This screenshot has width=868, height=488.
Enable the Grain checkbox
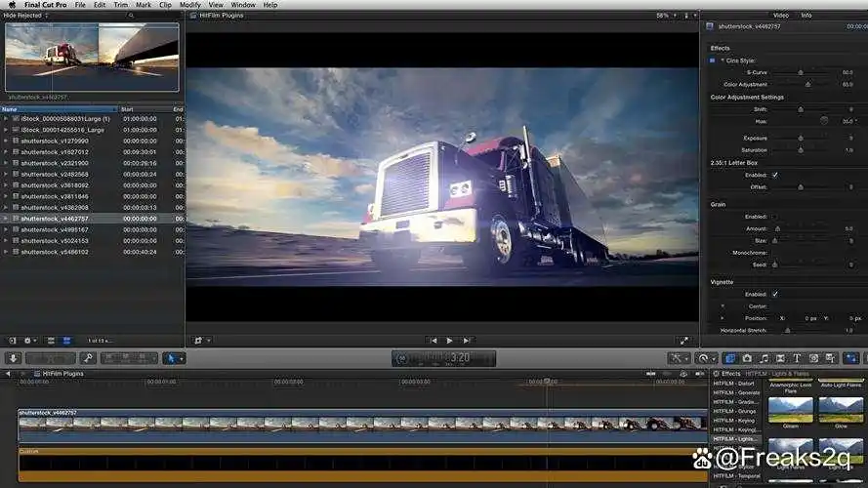[x=775, y=217]
